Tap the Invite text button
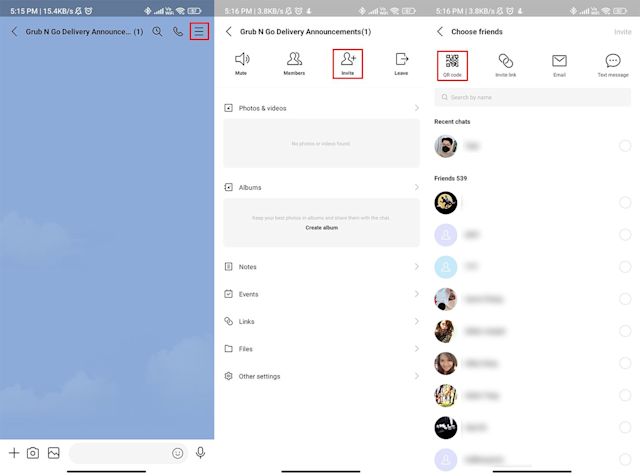Image resolution: width=640 pixels, height=476 pixels. point(622,32)
